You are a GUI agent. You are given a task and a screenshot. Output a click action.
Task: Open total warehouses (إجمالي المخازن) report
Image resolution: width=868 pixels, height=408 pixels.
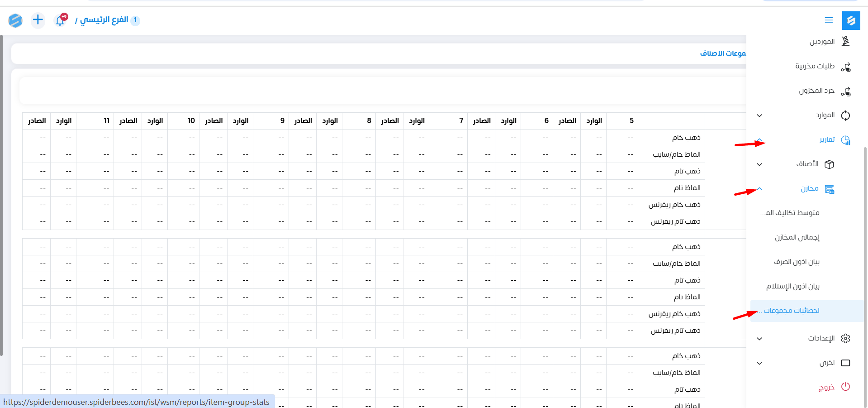click(797, 237)
